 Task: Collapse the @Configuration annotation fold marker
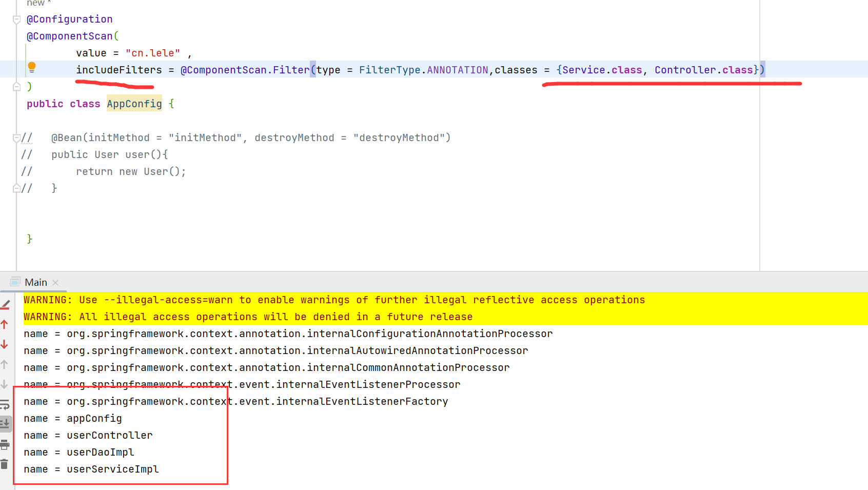coord(16,19)
